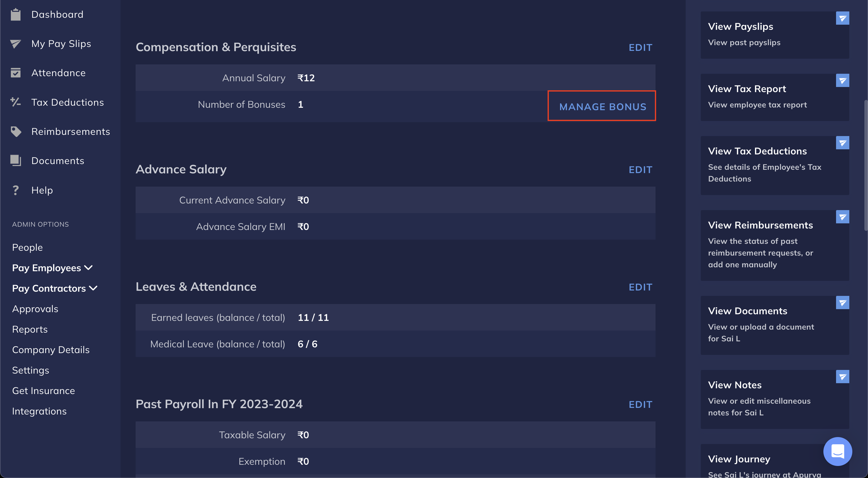Expand the Pay Contractors menu
This screenshot has width=868, height=478.
pyautogui.click(x=55, y=288)
